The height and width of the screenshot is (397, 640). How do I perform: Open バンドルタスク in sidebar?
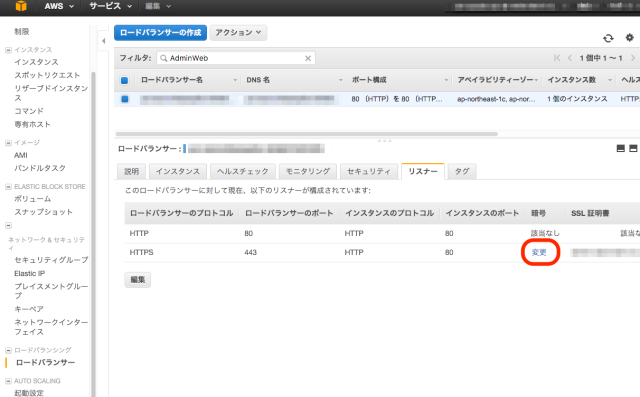(x=40, y=168)
